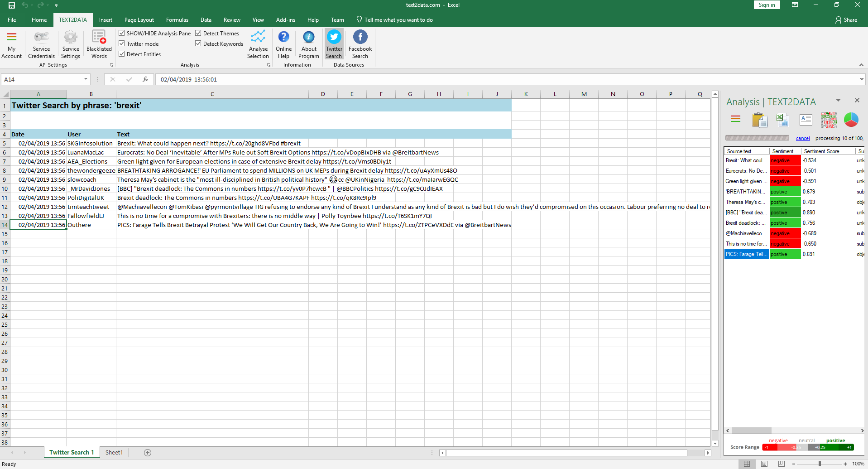The height and width of the screenshot is (469, 868).
Task: Click the clipboard paste icon in the Analysis pane
Action: (760, 120)
